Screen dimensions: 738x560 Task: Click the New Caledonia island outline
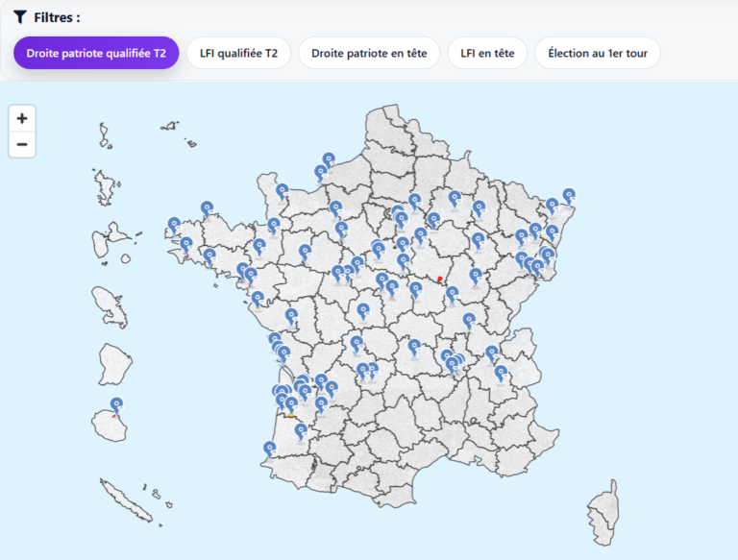click(127, 500)
